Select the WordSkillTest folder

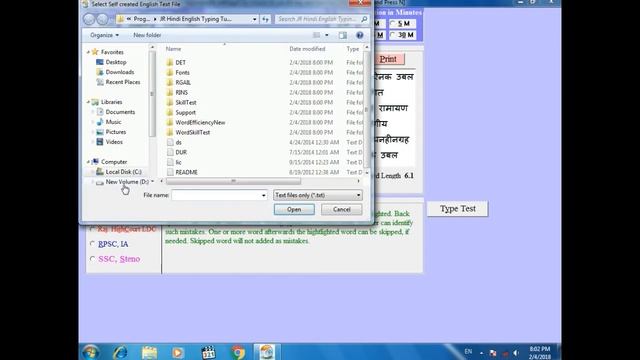tap(193, 132)
